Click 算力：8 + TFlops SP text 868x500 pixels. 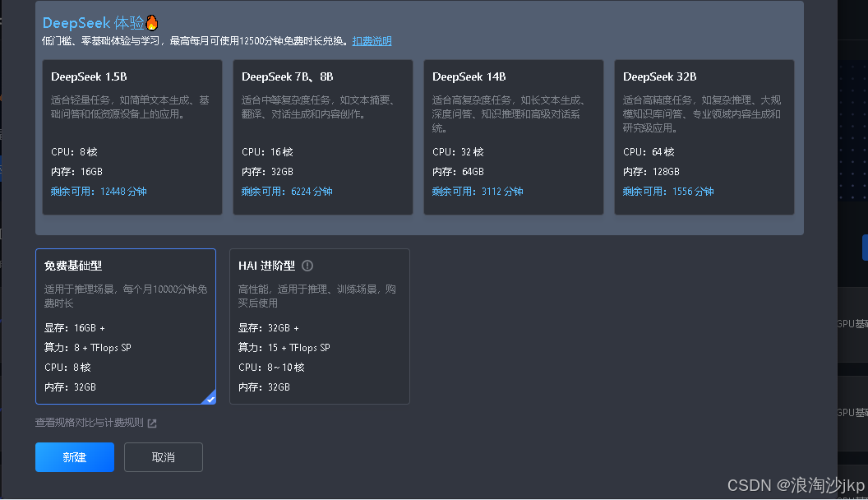[87, 348]
